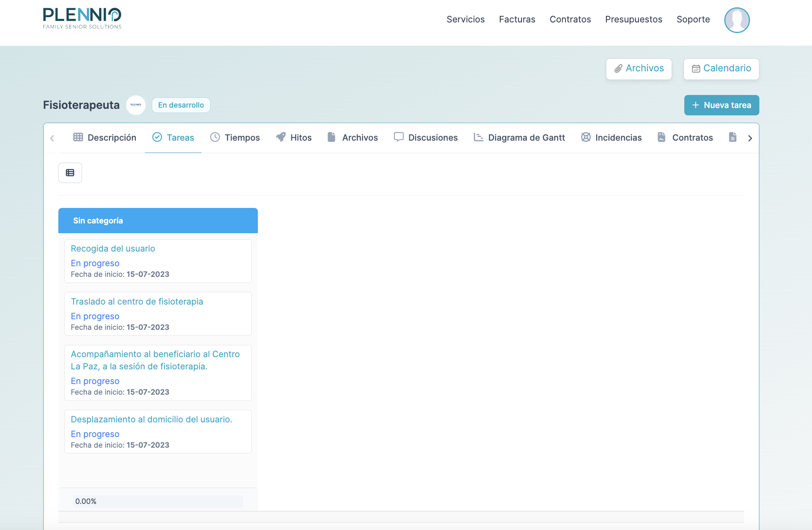Open task Acompañamiento al beneficiario al Centro La Paz
Screen dimensions: 812x530
click(155, 360)
